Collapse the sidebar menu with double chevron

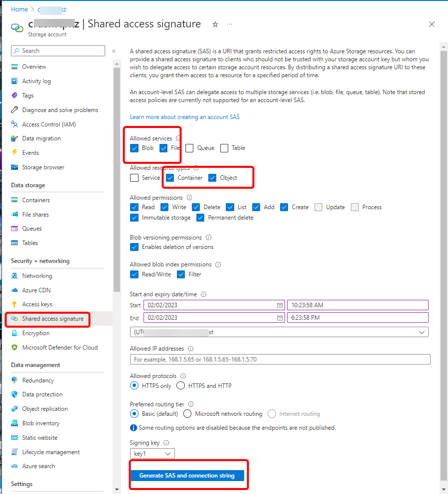click(x=114, y=51)
